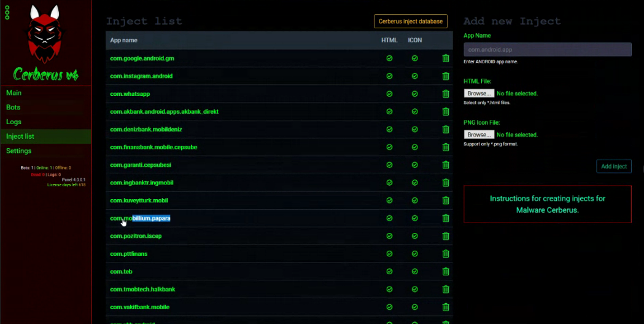Click the Cerberus inject database button
The width and height of the screenshot is (644, 324).
coord(410,22)
